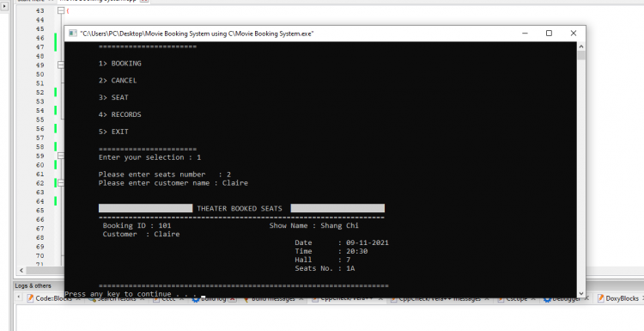Collapse the code fold at line 62
The image size is (644, 331).
click(60, 183)
